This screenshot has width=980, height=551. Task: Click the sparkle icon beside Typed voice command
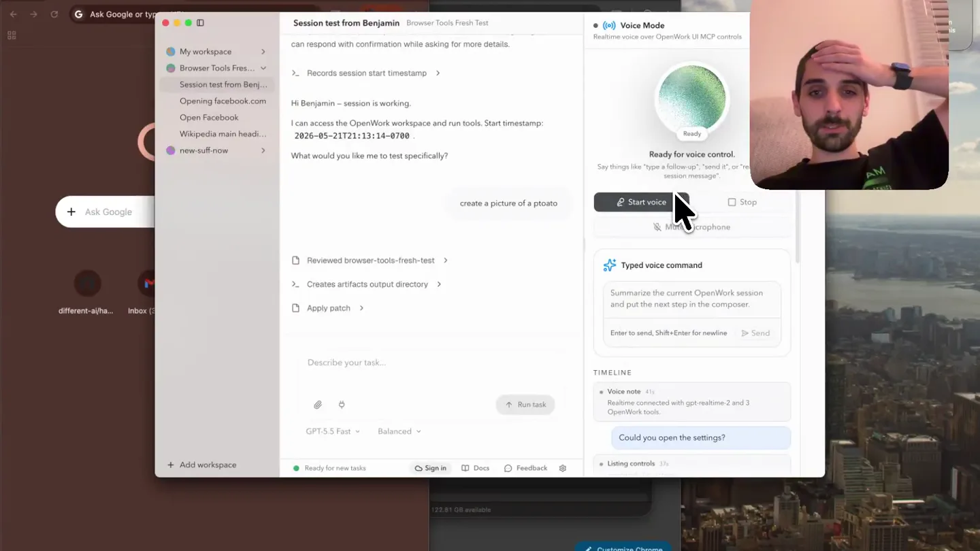(x=610, y=265)
